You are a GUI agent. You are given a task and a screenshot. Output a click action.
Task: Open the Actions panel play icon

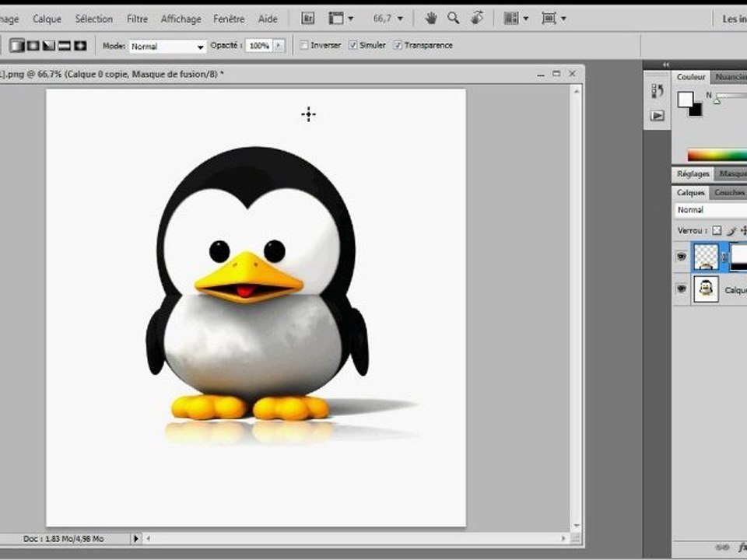[658, 116]
